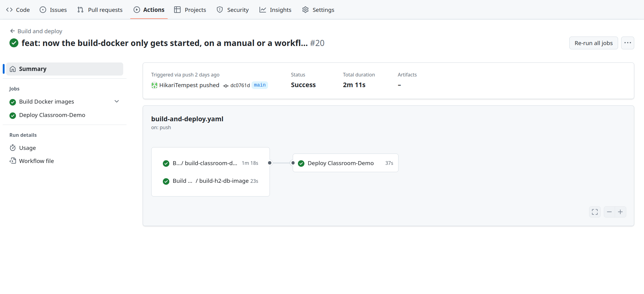
Task: Toggle fullscreen for workflow graph
Action: point(595,212)
